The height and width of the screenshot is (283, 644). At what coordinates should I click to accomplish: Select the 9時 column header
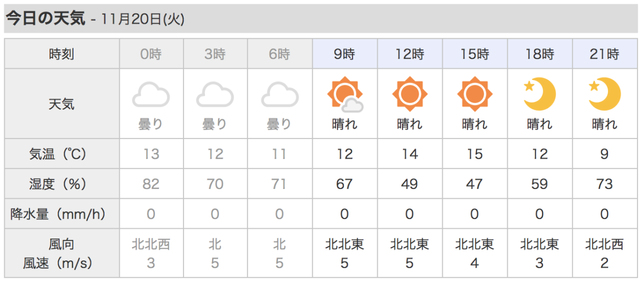345,54
